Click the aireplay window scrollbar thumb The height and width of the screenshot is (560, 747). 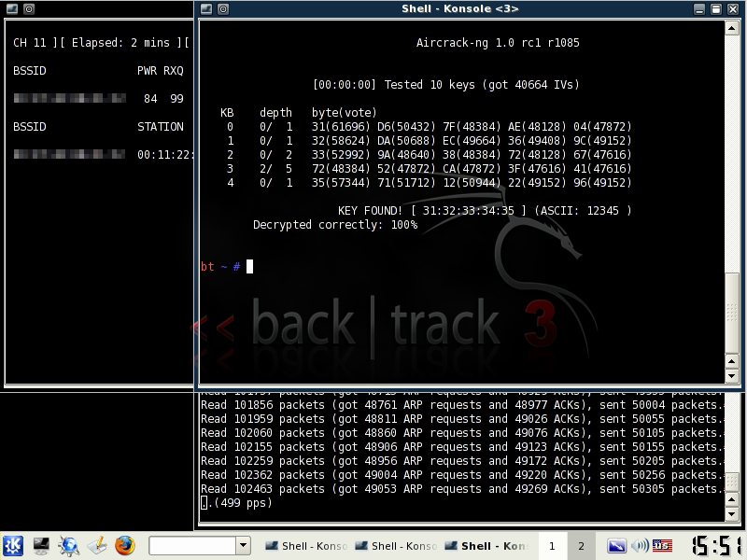pyautogui.click(x=732, y=483)
